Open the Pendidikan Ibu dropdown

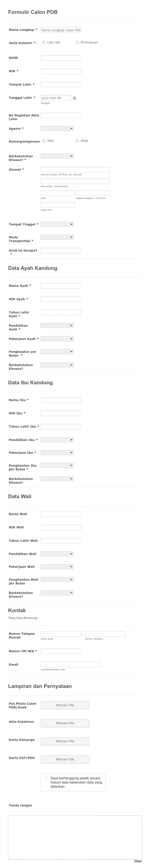(57, 439)
